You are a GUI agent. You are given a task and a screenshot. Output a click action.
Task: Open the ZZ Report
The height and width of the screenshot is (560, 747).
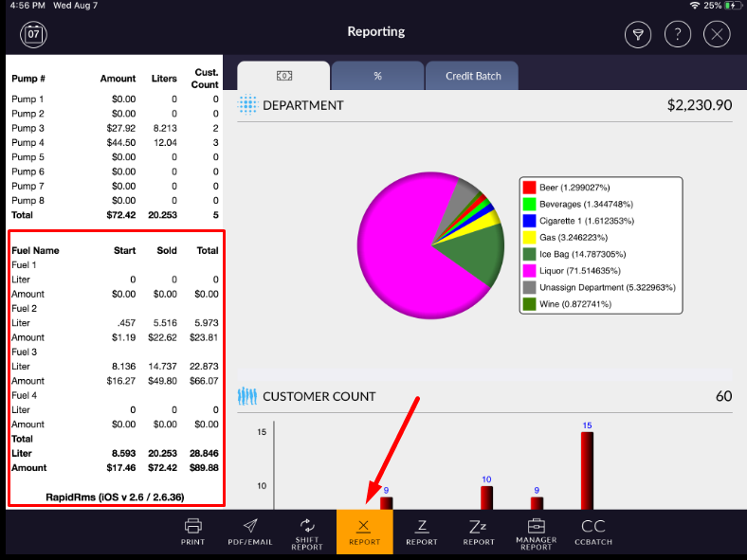click(479, 531)
